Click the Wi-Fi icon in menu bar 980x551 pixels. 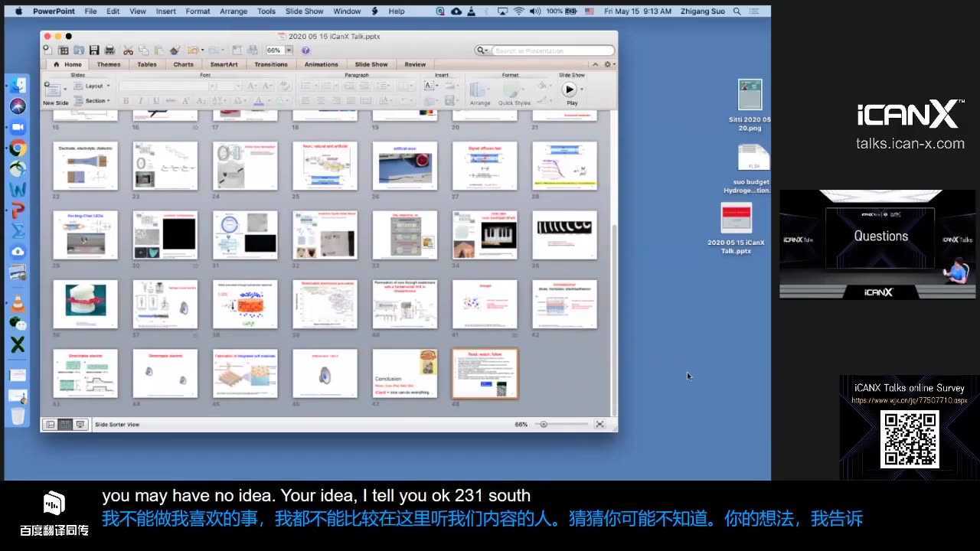(x=519, y=11)
